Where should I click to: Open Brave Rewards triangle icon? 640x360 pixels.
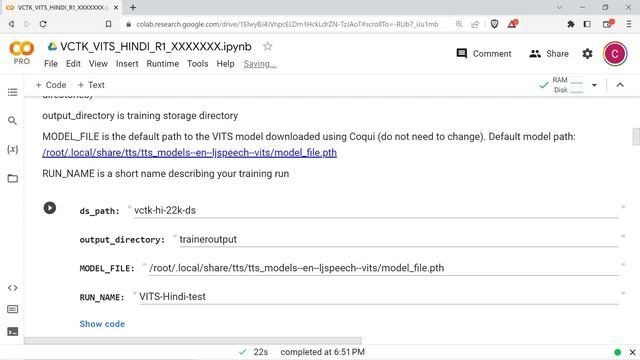pyautogui.click(x=513, y=24)
